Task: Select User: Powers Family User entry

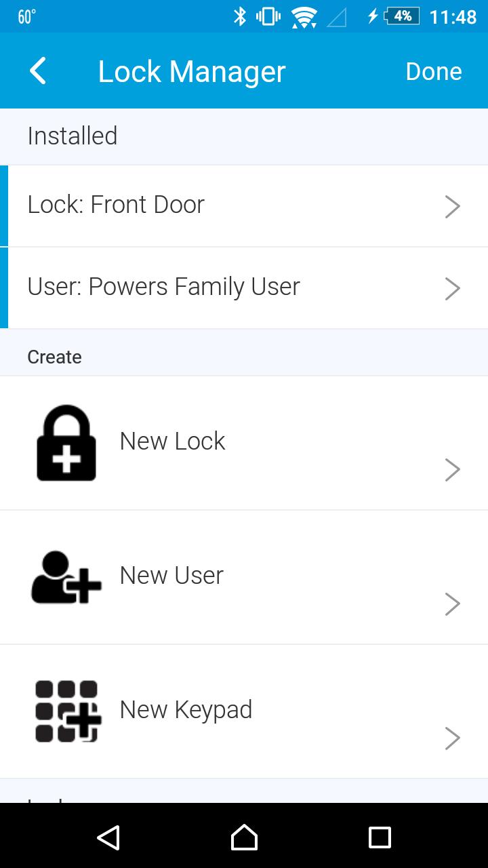Action: click(x=163, y=287)
